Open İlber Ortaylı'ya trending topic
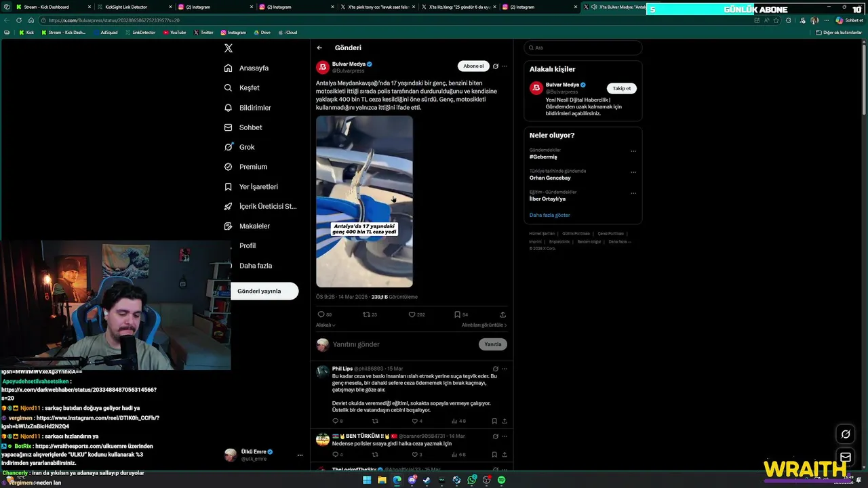 pos(547,199)
